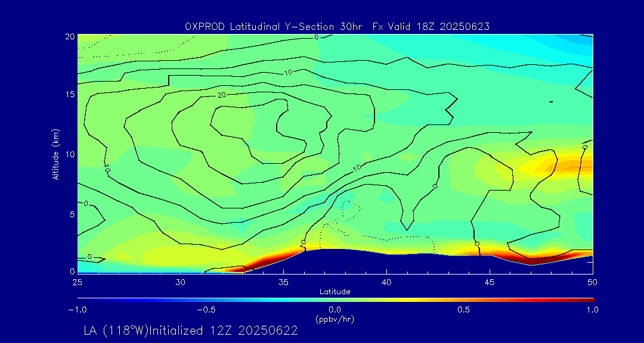Click the '-0.5' colorbar tick label
Viewport: 644px width, 343px height.
[206, 310]
